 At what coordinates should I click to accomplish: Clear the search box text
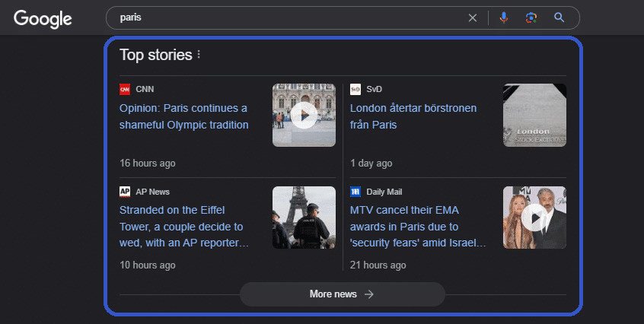click(x=473, y=17)
